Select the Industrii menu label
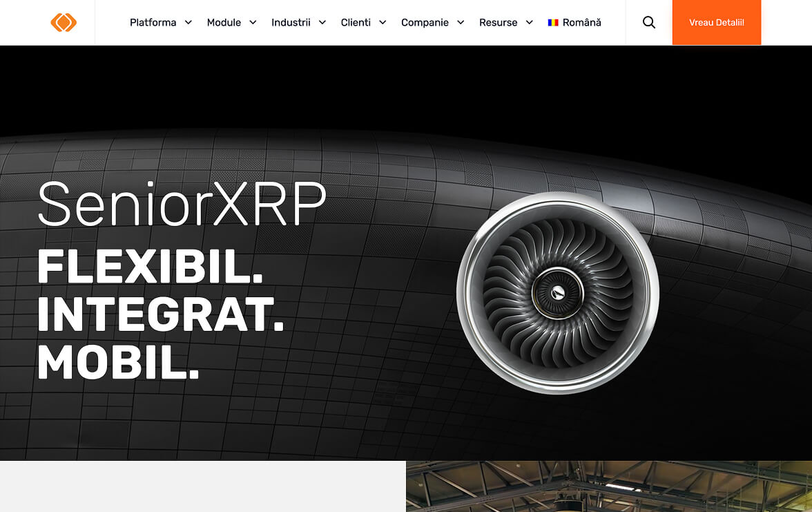The height and width of the screenshot is (512, 812). click(x=291, y=22)
